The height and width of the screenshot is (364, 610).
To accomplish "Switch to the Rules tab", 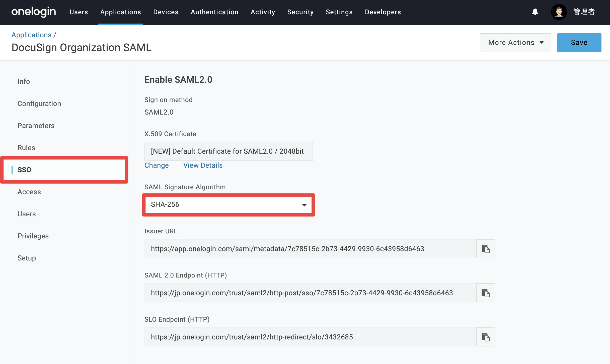I will [x=26, y=148].
